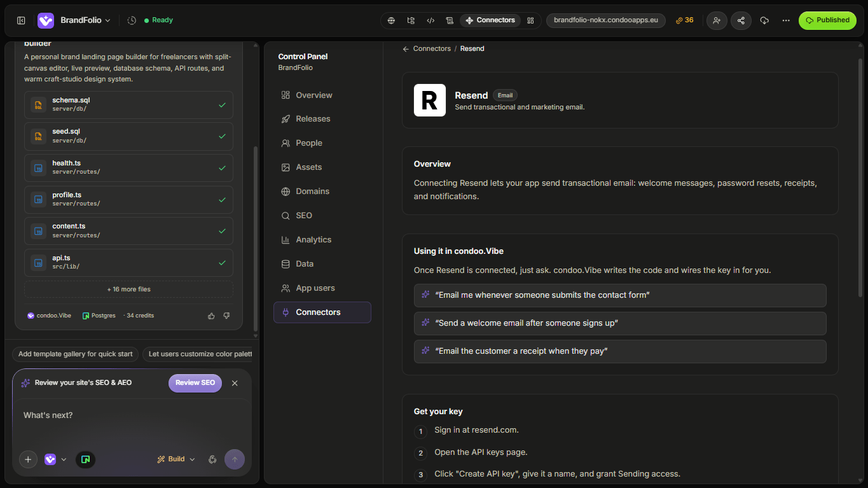The width and height of the screenshot is (868, 488).
Task: Click the Postgres label under the response
Action: [99, 316]
